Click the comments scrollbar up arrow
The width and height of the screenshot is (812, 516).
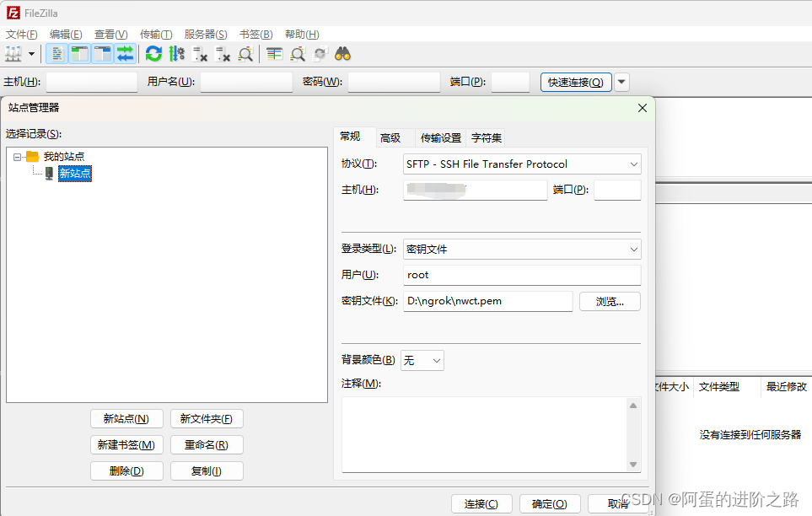point(633,406)
